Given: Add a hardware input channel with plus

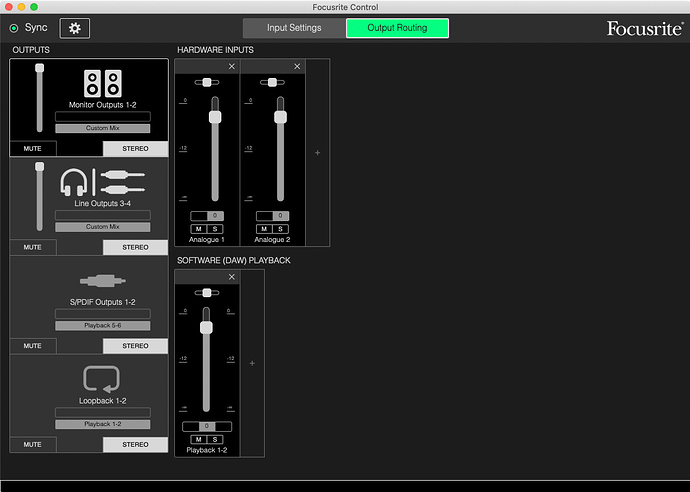Looking at the screenshot, I should click(318, 153).
